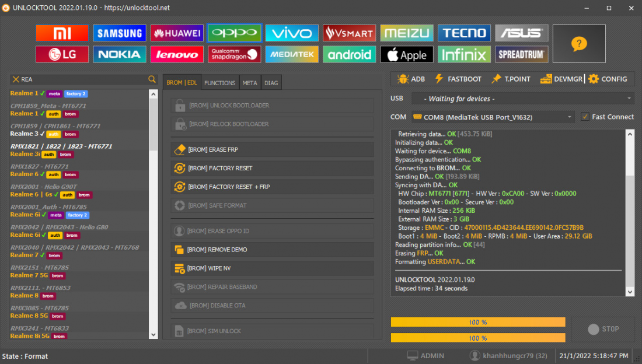Viewport: 642px width, 364px height.
Task: Click [BROM] ERASE OPPO ID button
Action: pos(273,231)
